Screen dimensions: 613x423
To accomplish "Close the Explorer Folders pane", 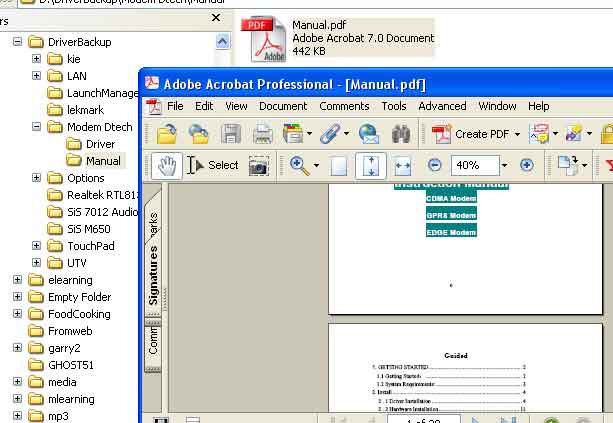I will click(216, 18).
